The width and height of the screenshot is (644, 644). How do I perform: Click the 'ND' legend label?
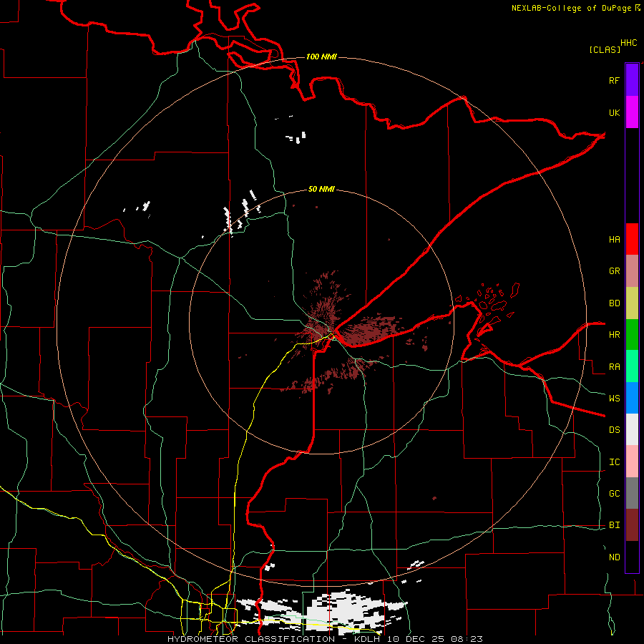[614, 557]
